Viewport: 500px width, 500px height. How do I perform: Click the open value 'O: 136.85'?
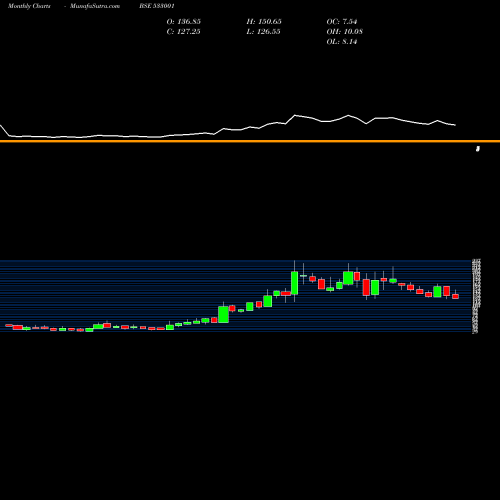point(184,22)
